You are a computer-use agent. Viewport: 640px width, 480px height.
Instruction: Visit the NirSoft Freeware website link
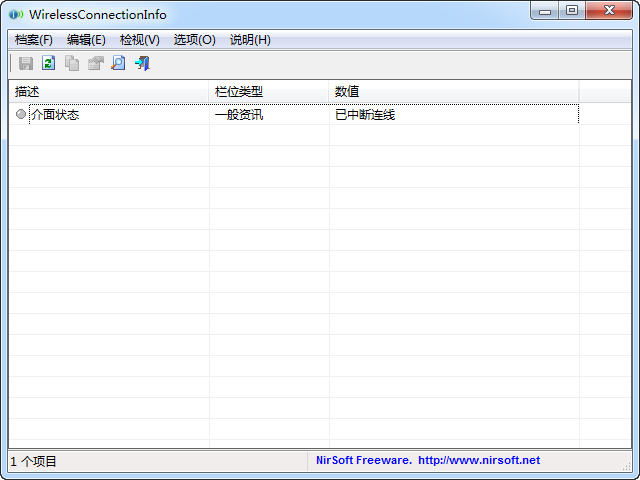pos(428,460)
